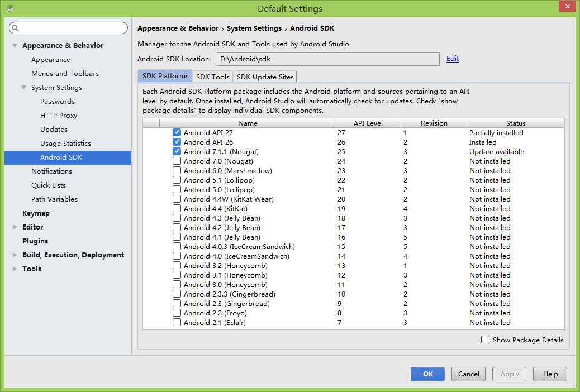Click the Apply button
This screenshot has height=392, width=580.
[x=510, y=374]
